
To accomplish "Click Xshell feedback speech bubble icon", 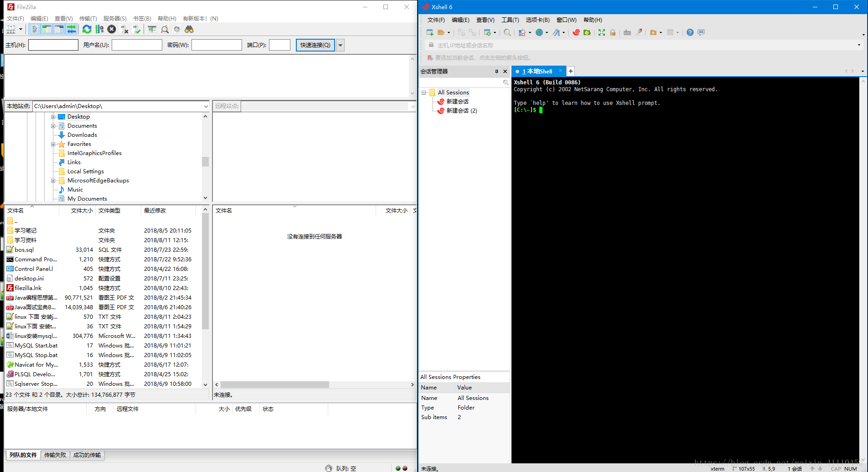I will pos(701,32).
